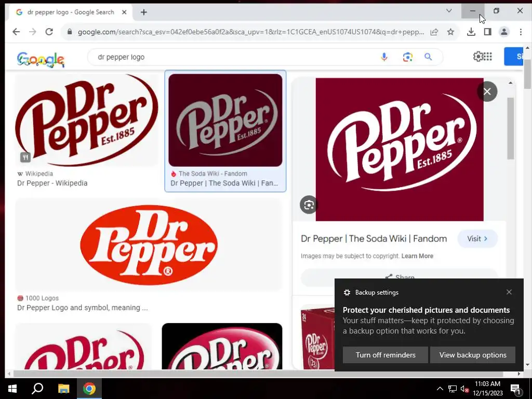This screenshot has width=532, height=399.
Task: Select The Soda Wiki Fandom thumbnail
Action: coord(225,120)
